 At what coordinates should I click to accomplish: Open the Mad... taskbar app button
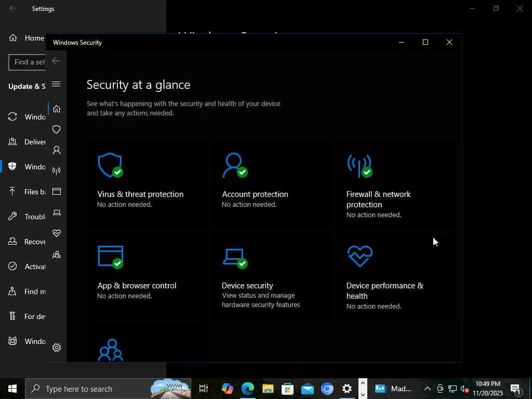tap(394, 389)
